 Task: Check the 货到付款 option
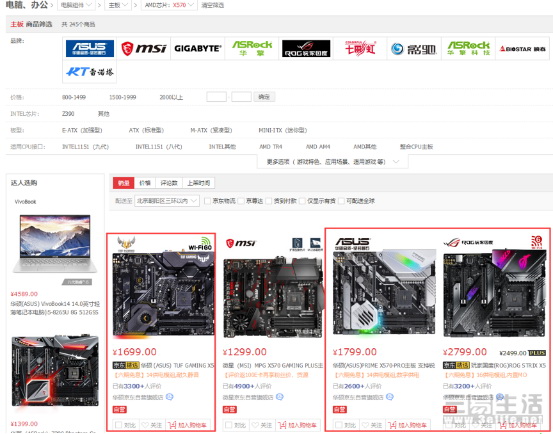tap(269, 201)
